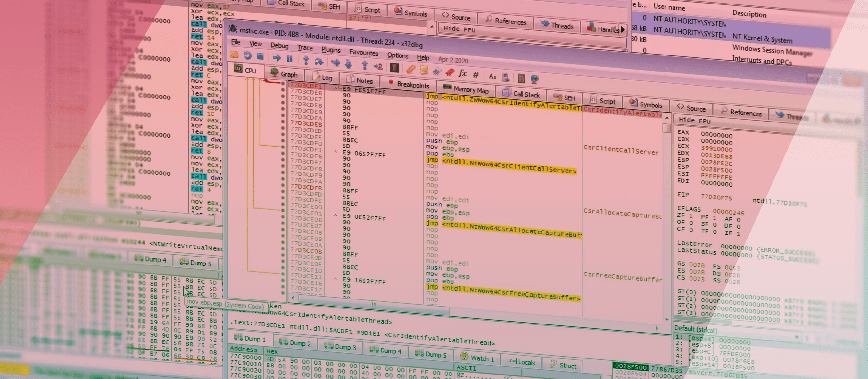Open the Favourites menu

364,53
